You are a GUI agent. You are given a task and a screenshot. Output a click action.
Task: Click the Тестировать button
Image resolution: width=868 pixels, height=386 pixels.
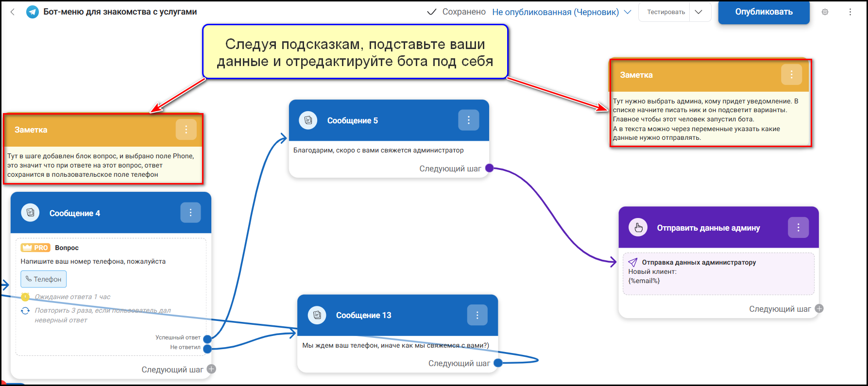pos(665,12)
